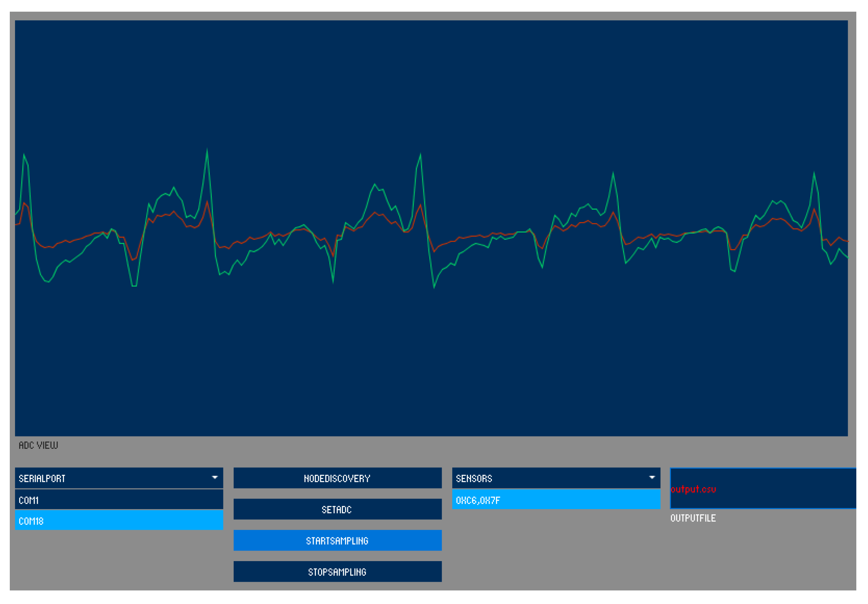
Task: Click the OUTPUTFILE caption label
Action: click(693, 518)
